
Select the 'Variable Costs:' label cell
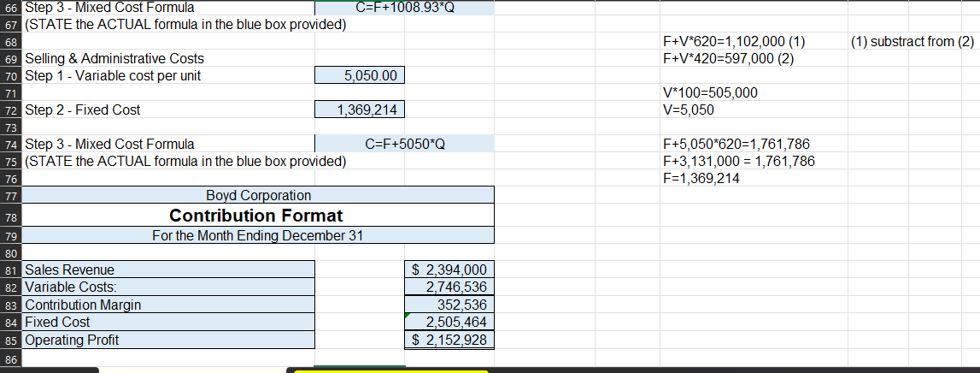[x=169, y=287]
